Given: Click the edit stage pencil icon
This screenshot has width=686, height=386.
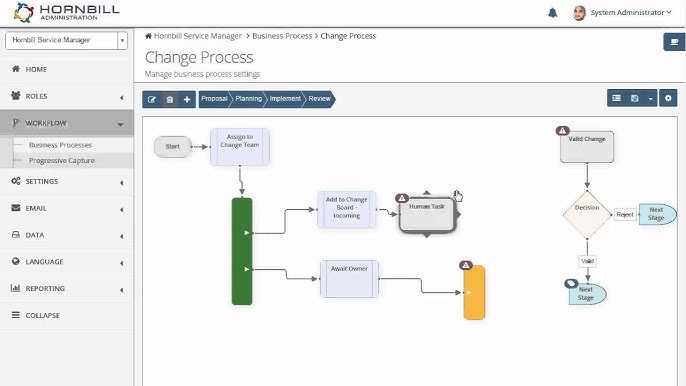Looking at the screenshot, I should [x=152, y=99].
